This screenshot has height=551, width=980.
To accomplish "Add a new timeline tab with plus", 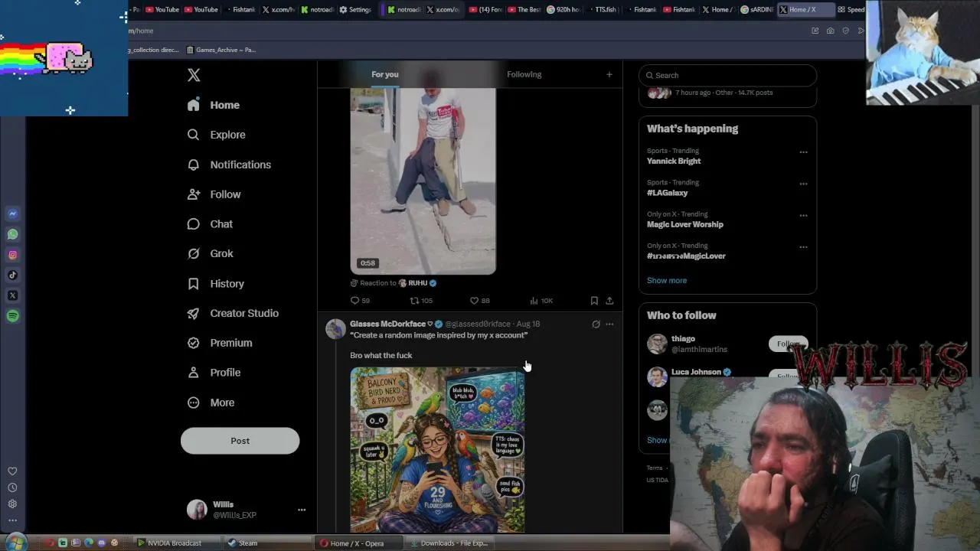I will point(609,74).
